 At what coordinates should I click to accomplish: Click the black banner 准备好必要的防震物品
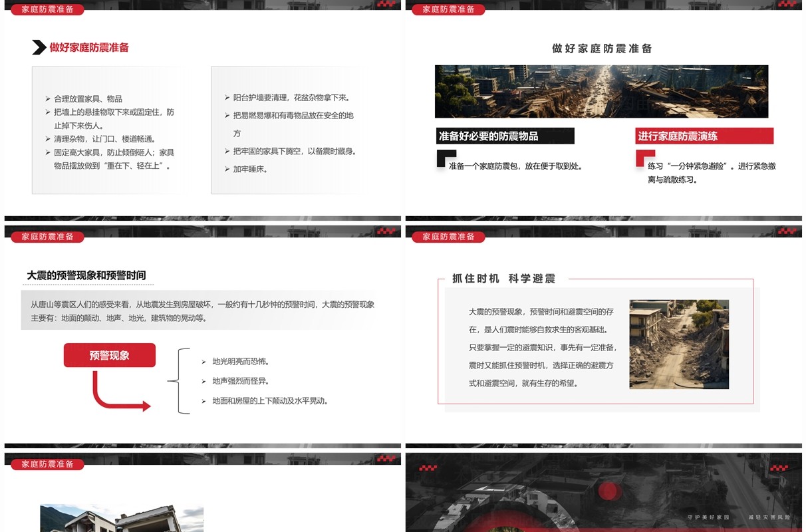(505, 136)
